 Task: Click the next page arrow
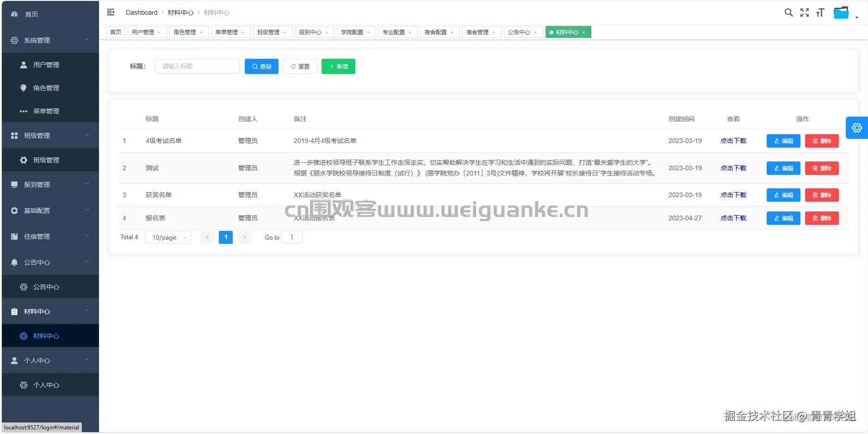pyautogui.click(x=244, y=237)
